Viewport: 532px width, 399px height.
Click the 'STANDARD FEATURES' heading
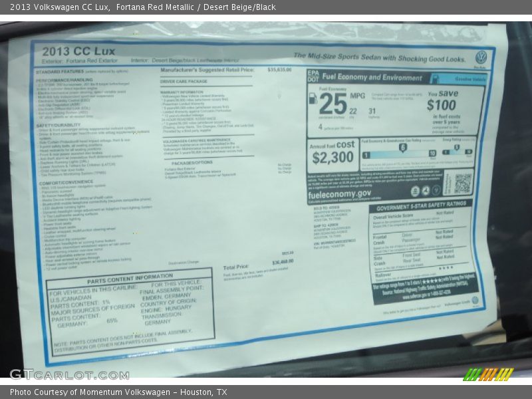[x=60, y=72]
